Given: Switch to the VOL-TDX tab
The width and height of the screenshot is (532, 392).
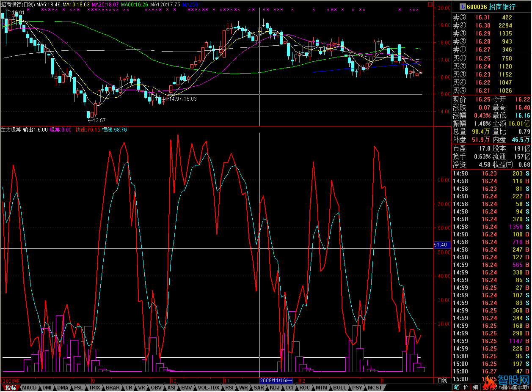Looking at the screenshot, I should pyautogui.click(x=209, y=387).
